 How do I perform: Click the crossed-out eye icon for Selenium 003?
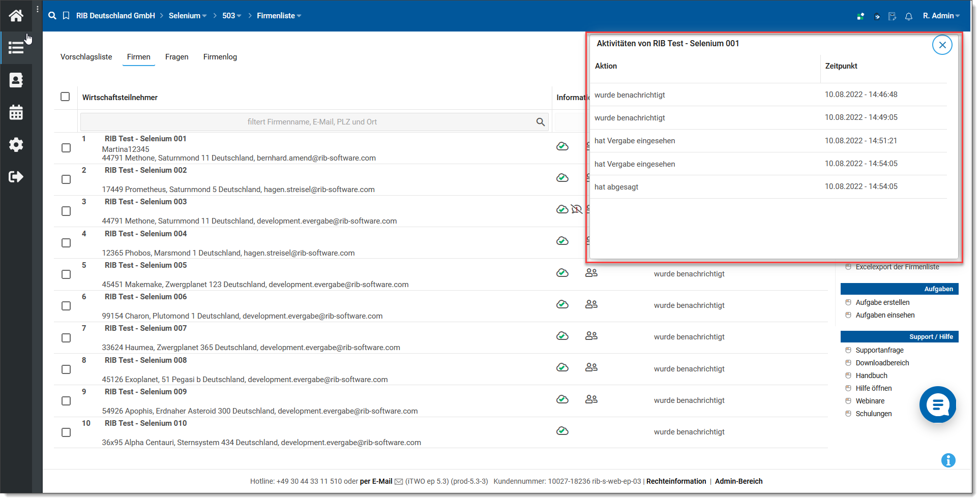point(577,209)
